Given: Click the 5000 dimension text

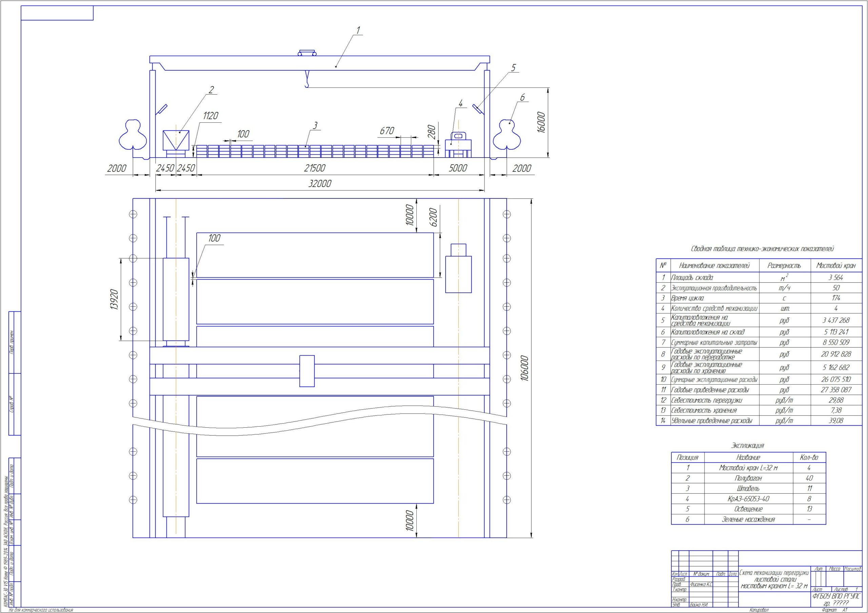Looking at the screenshot, I should click(x=458, y=168).
